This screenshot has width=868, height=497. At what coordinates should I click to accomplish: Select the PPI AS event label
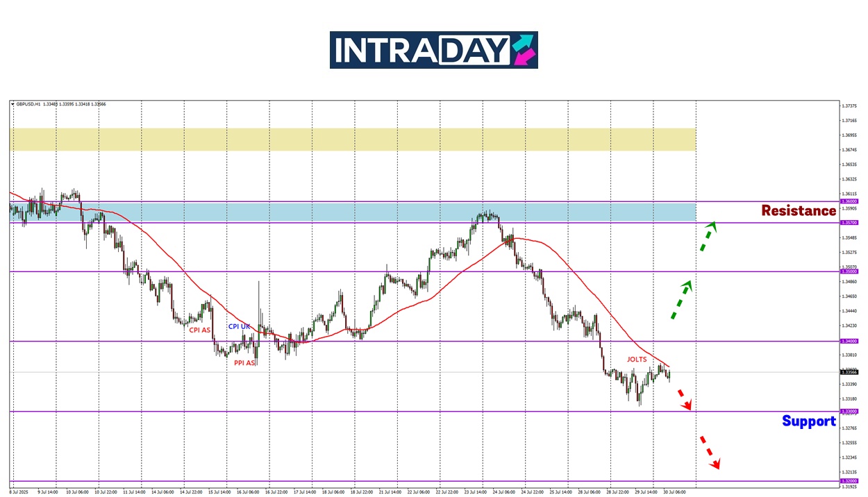(x=244, y=362)
